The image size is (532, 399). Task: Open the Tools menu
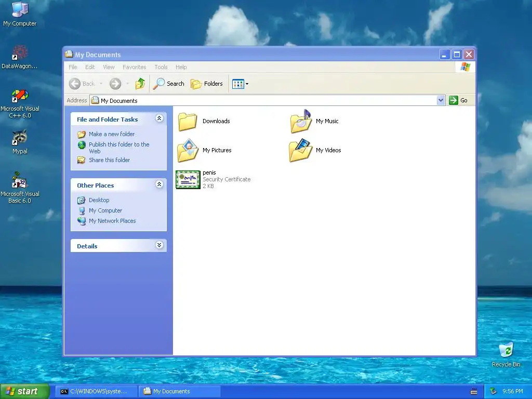(x=161, y=67)
